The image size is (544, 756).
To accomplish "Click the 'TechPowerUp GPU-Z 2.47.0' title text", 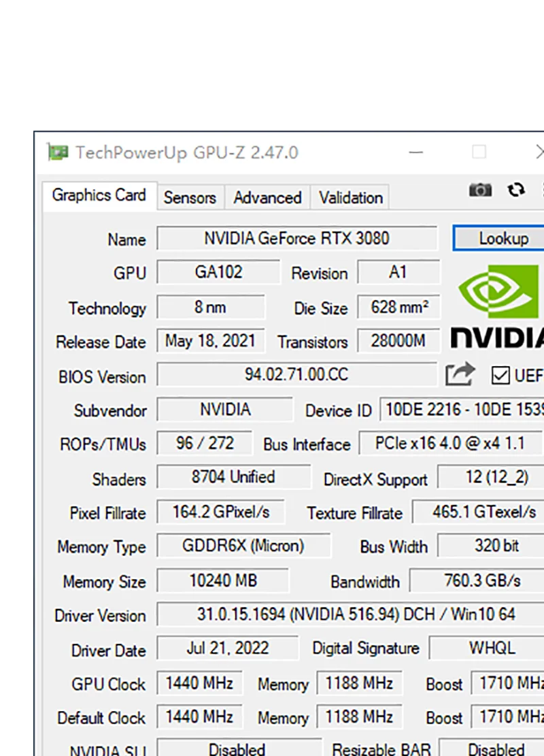I will (187, 152).
